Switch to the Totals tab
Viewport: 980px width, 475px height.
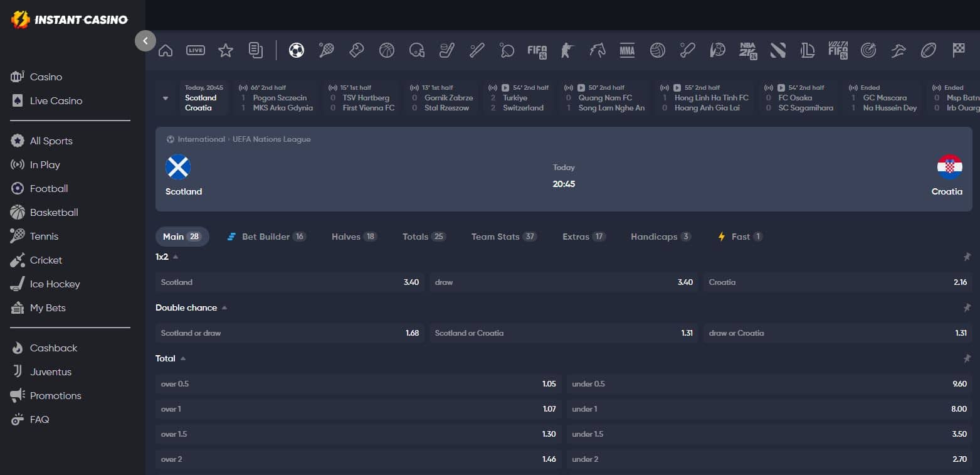(424, 237)
